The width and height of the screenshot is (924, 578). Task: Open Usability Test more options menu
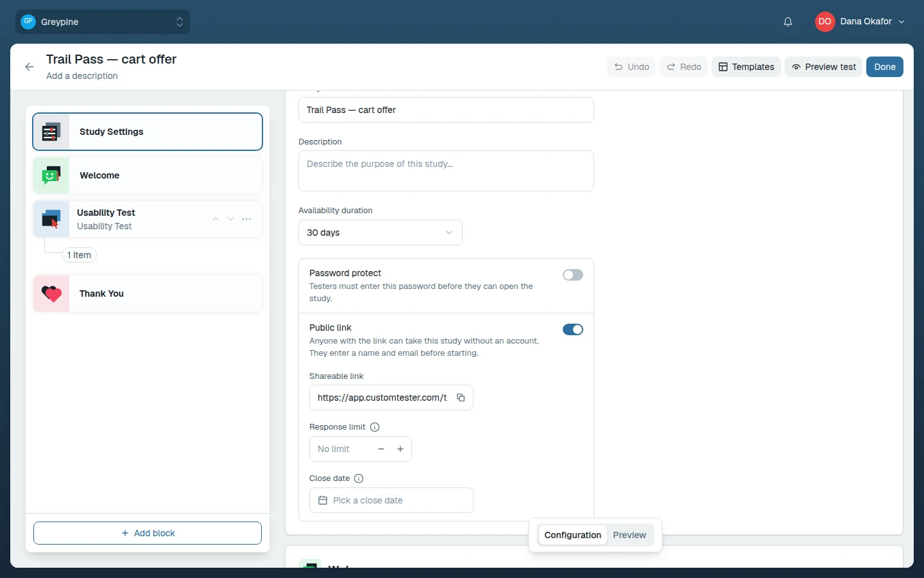[x=246, y=219]
